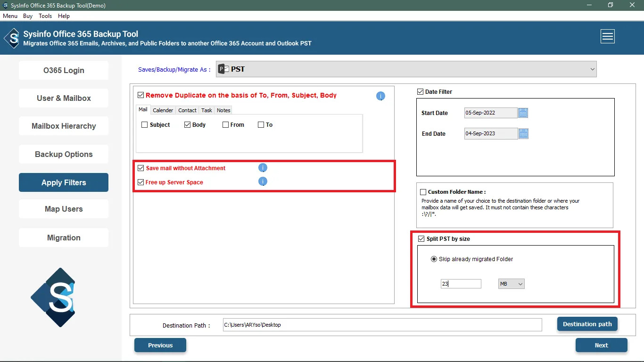Enable the Custom Folder Name checkbox
The width and height of the screenshot is (644, 362).
coord(423,192)
